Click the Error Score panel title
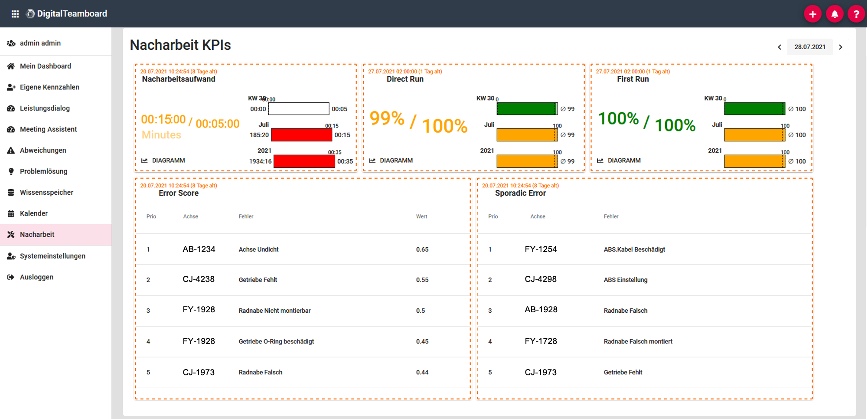The image size is (868, 419). 179,193
